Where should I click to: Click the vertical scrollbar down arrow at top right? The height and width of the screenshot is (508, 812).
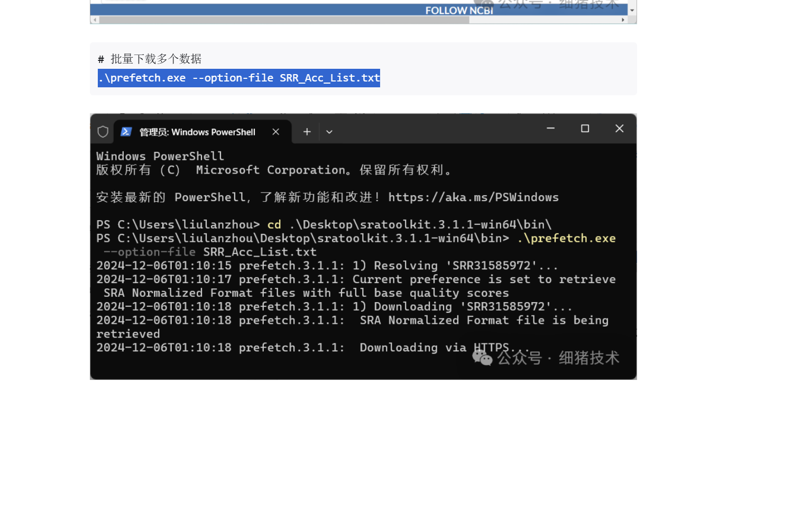click(632, 11)
